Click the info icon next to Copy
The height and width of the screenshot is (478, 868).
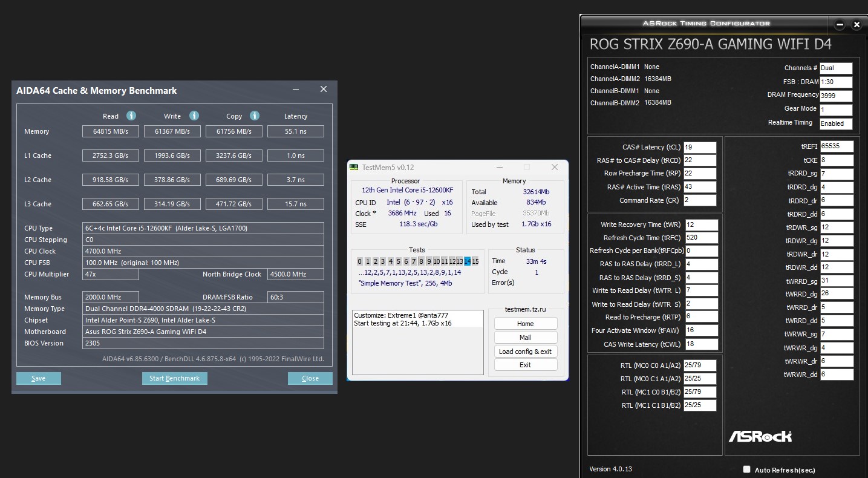(x=255, y=116)
